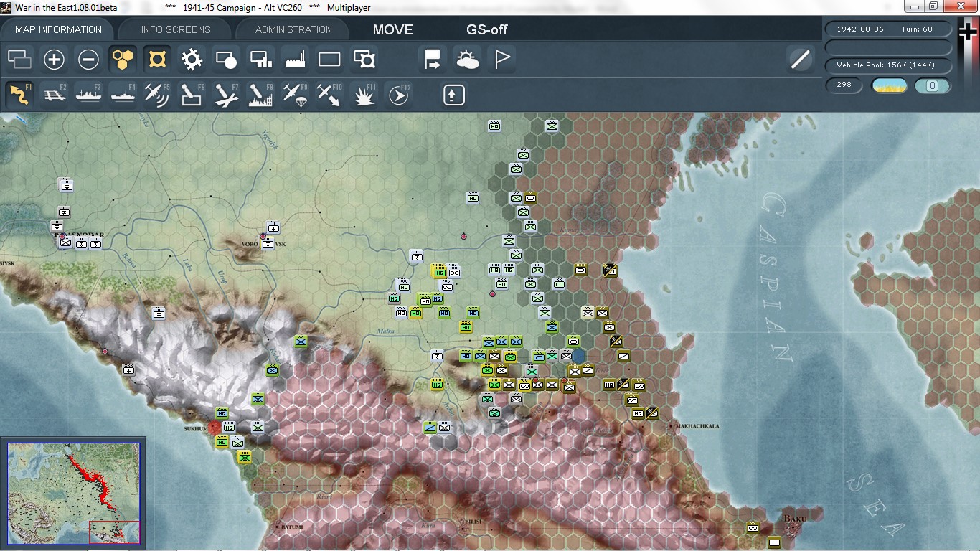980x551 pixels.
Task: Click the rectangle-with-circle map icon
Action: 226,59
